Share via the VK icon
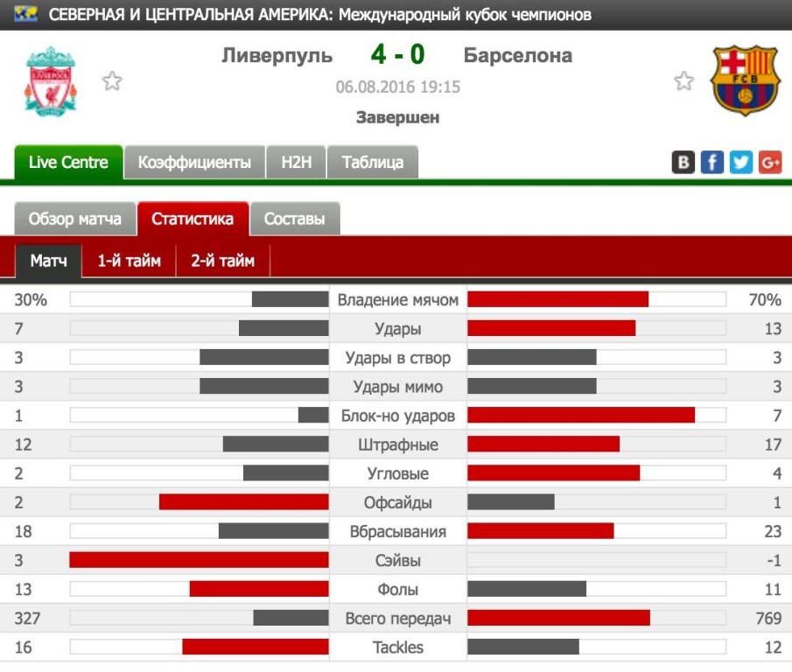Image resolution: width=792 pixels, height=672 pixels. coord(683,163)
